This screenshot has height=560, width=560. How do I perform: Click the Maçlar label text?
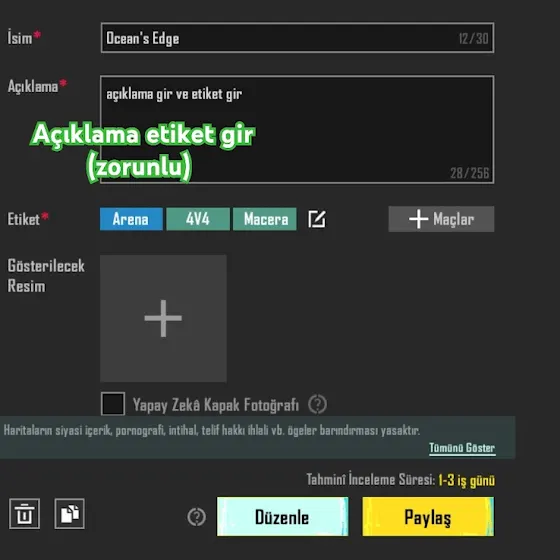pyautogui.click(x=454, y=219)
